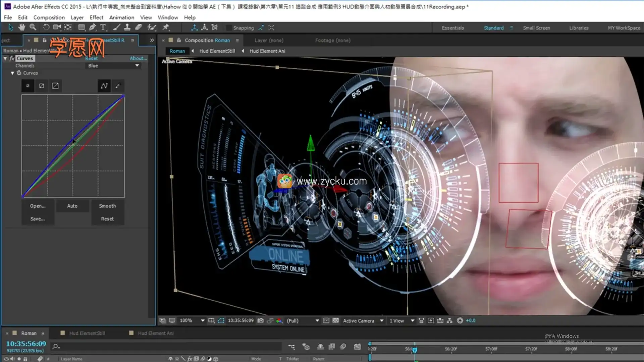644x362 pixels.
Task: Pick the Clone Stamp tool
Action: coord(127,27)
